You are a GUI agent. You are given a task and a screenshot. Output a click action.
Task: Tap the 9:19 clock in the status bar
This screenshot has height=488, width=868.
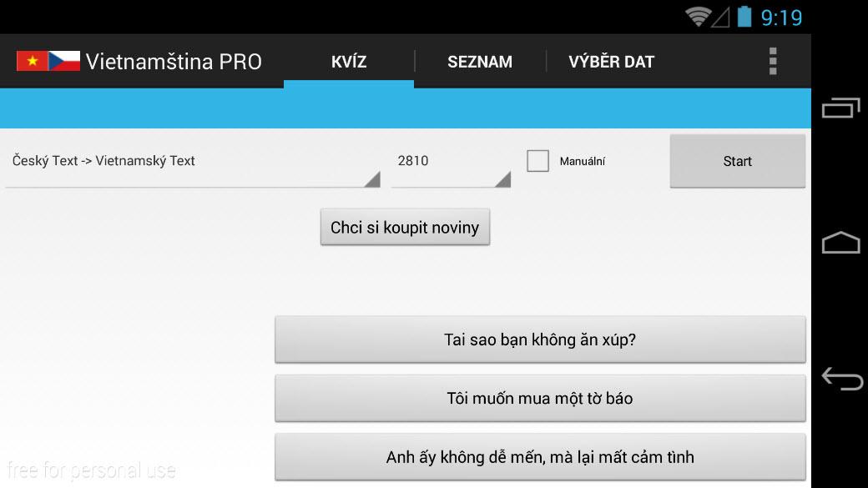[x=781, y=18]
